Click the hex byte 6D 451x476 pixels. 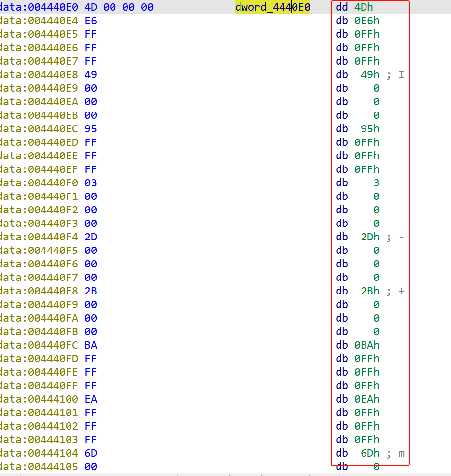(x=91, y=453)
